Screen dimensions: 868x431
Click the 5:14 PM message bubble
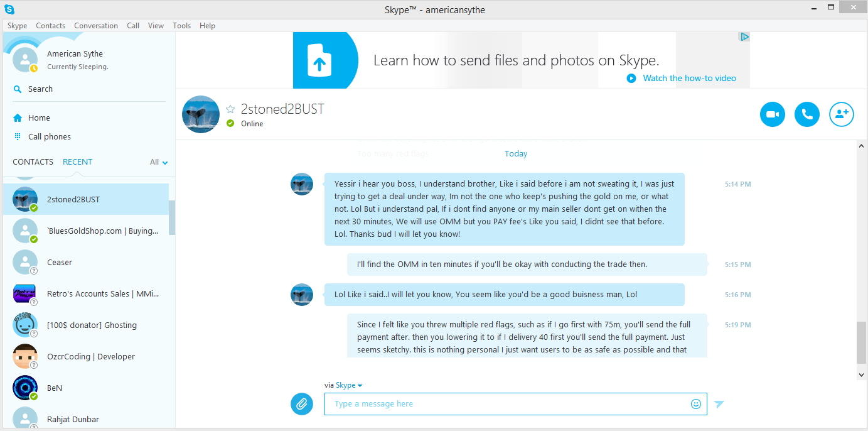[x=504, y=209]
